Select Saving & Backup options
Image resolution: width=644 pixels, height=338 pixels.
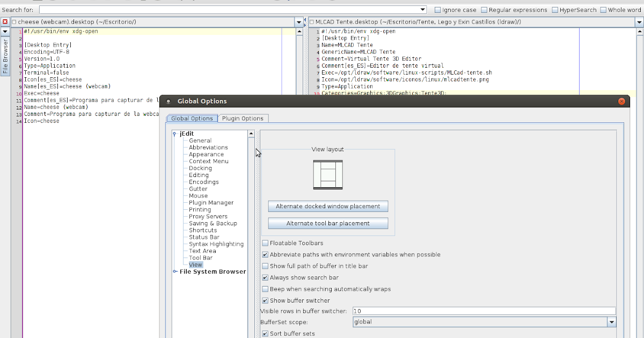(x=213, y=223)
